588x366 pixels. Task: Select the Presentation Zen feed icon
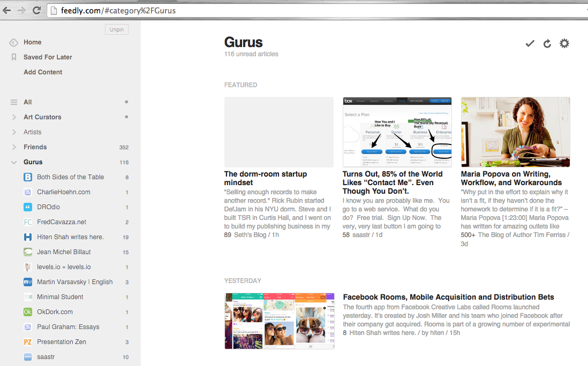click(x=27, y=341)
